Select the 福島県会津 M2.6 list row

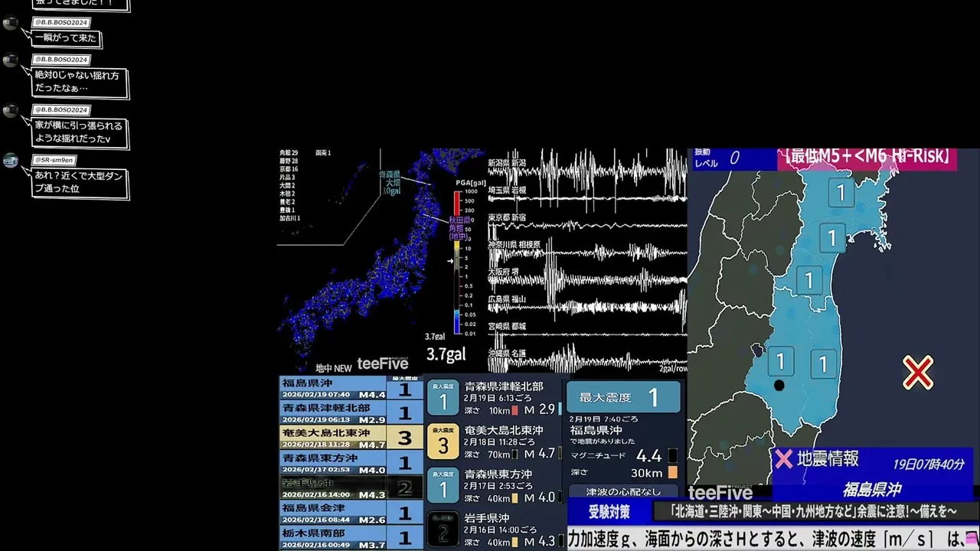[350, 513]
